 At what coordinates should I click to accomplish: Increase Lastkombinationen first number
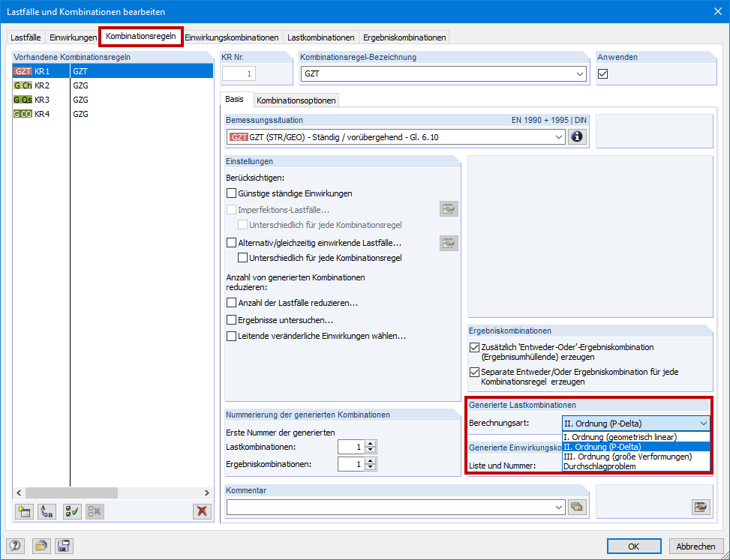click(371, 444)
